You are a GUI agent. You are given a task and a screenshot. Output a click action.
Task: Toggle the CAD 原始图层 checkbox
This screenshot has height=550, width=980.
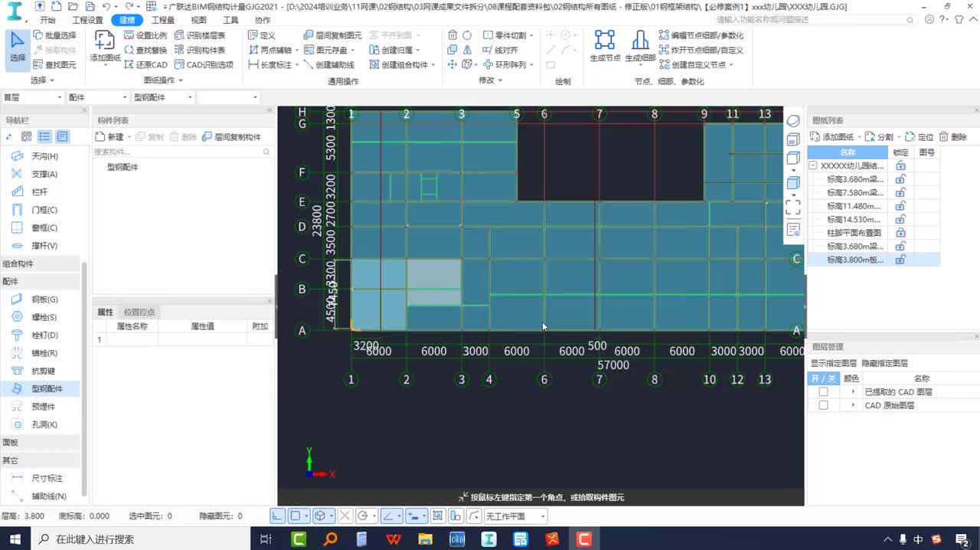pos(823,406)
